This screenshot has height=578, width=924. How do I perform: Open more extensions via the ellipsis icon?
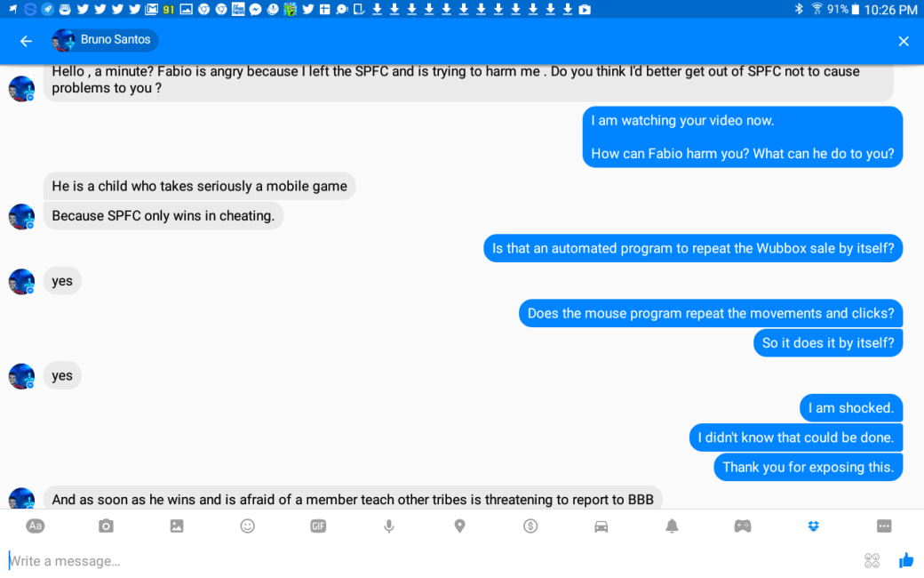point(884,526)
